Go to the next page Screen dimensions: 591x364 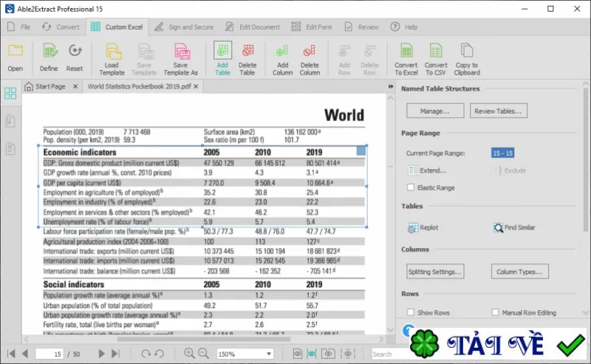point(101,354)
